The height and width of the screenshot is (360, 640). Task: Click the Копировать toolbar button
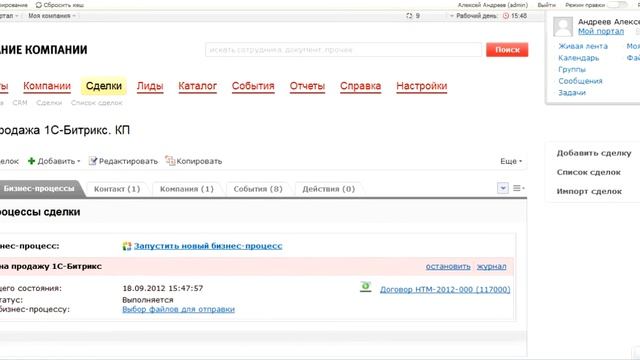194,161
